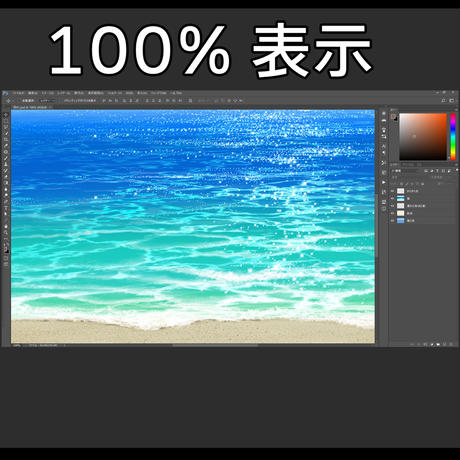
Task: Select the Clone Stamp tool
Action: (x=6, y=164)
